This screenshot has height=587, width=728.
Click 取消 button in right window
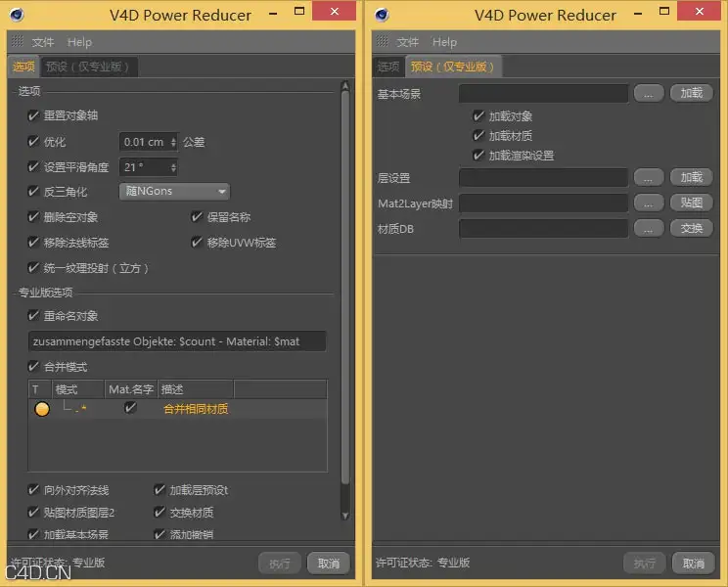693,563
